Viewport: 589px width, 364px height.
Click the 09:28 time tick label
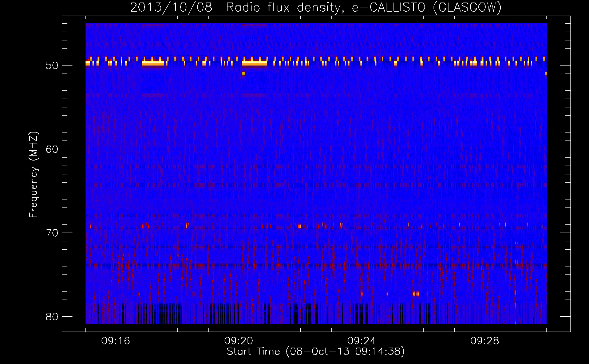pyautogui.click(x=485, y=341)
